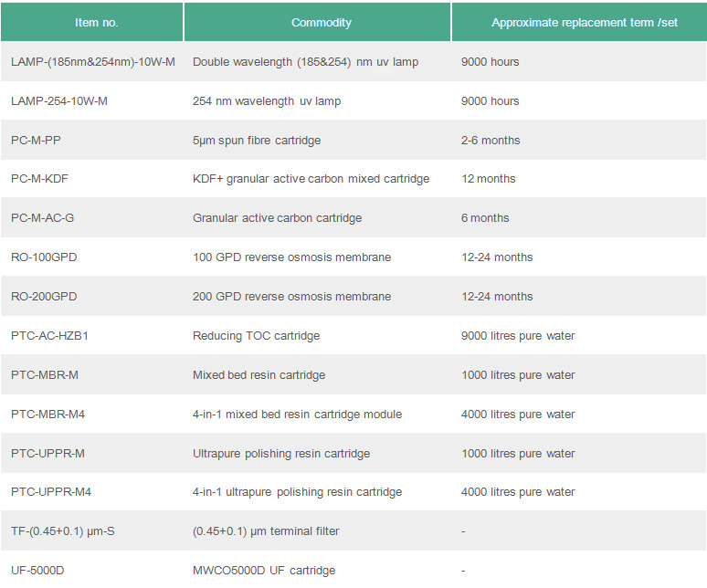
Task: Click the '9000 litres pure water' term
Action: pos(518,336)
